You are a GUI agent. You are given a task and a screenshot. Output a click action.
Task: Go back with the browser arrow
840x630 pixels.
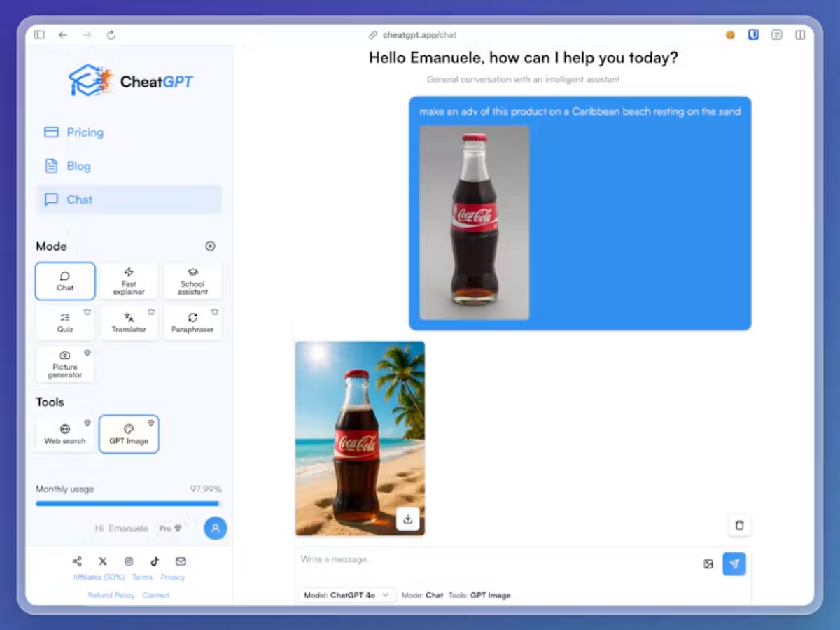point(63,35)
